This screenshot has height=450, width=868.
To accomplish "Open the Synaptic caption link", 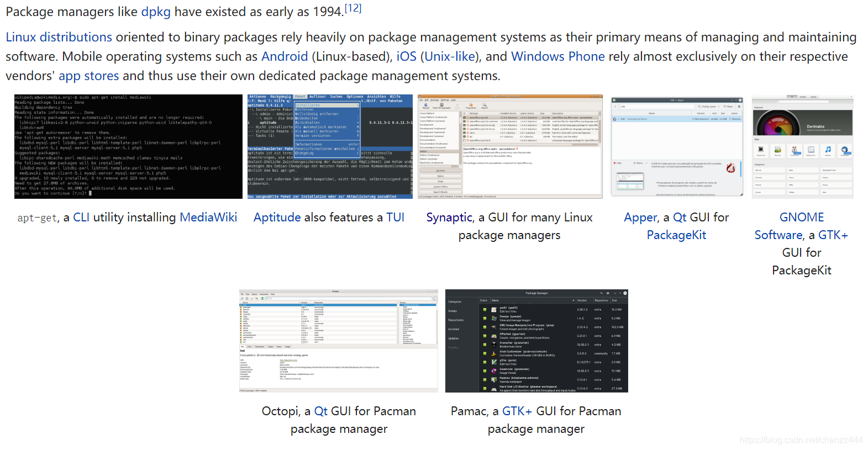I will pyautogui.click(x=449, y=218).
